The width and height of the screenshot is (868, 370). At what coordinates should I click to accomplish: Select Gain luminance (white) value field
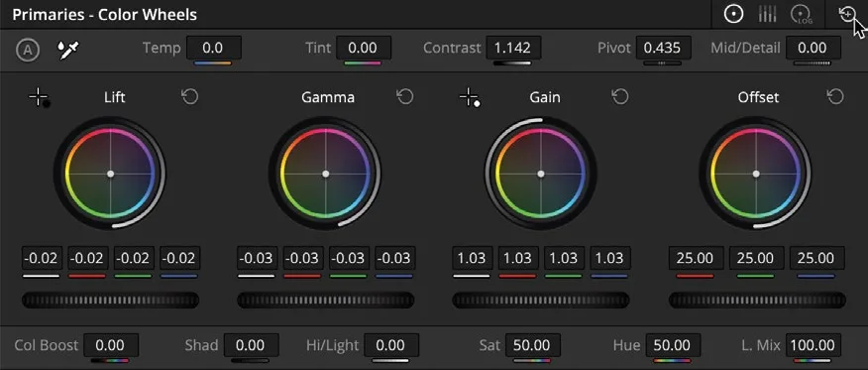[473, 259]
